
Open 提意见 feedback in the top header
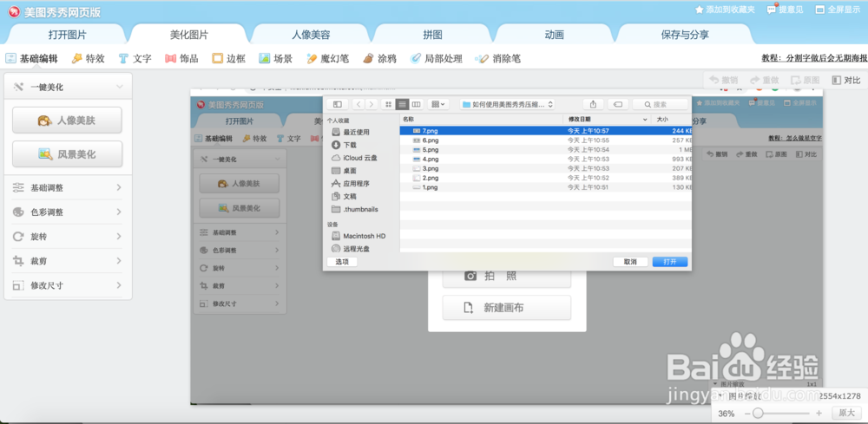point(785,10)
